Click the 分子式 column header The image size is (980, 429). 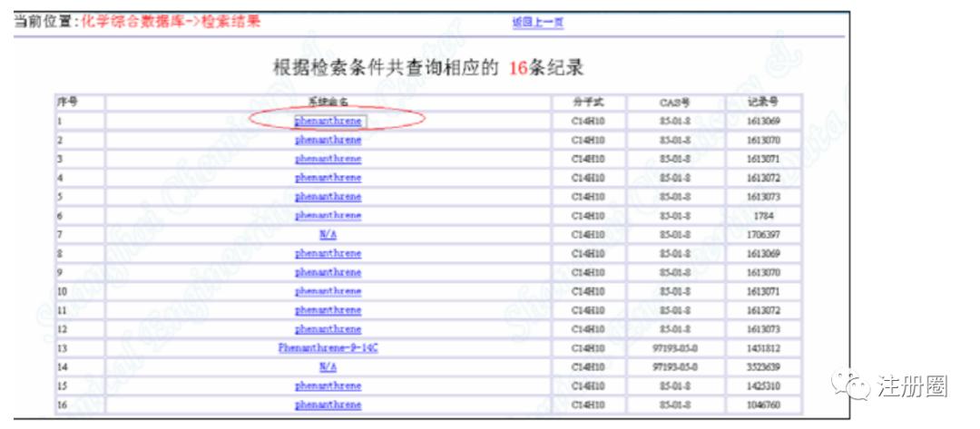click(588, 102)
